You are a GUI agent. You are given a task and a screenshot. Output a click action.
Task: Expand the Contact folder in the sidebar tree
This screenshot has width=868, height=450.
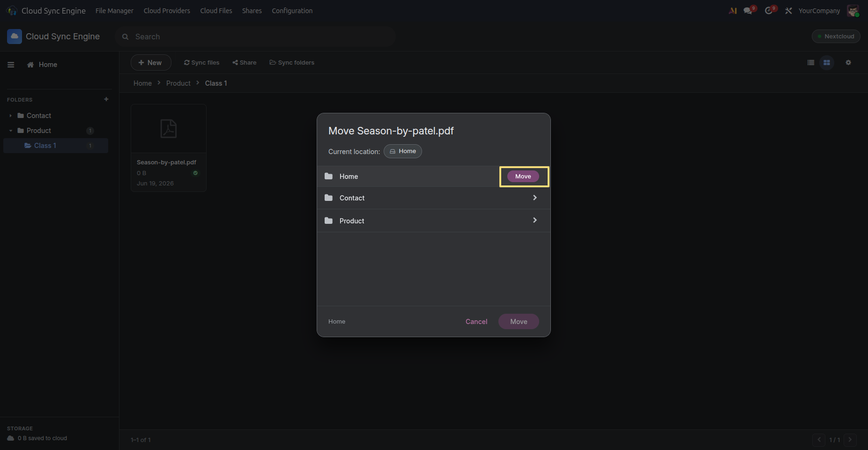[10, 116]
